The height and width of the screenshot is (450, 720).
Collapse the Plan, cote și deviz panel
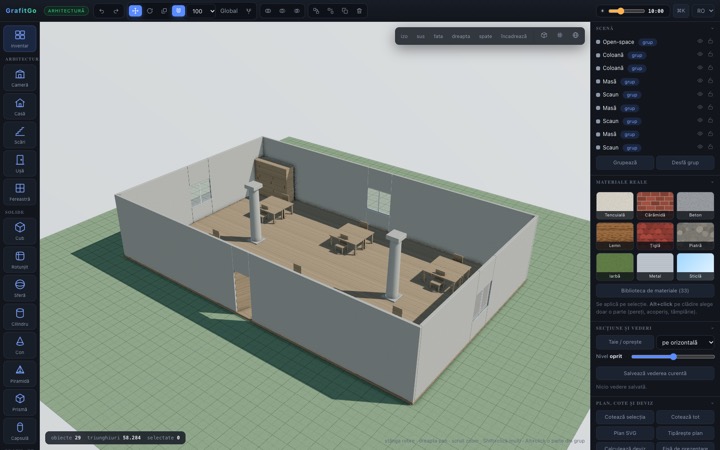coord(712,403)
